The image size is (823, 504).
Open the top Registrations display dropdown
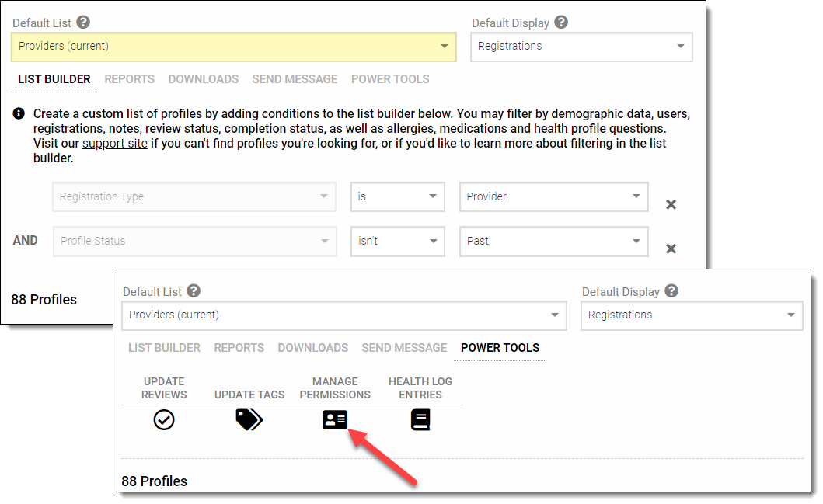[x=581, y=47]
